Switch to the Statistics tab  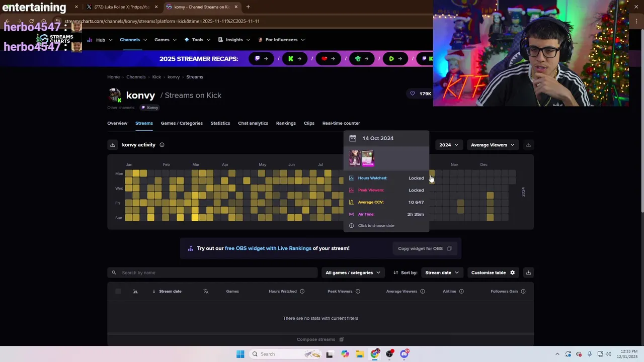tap(220, 123)
